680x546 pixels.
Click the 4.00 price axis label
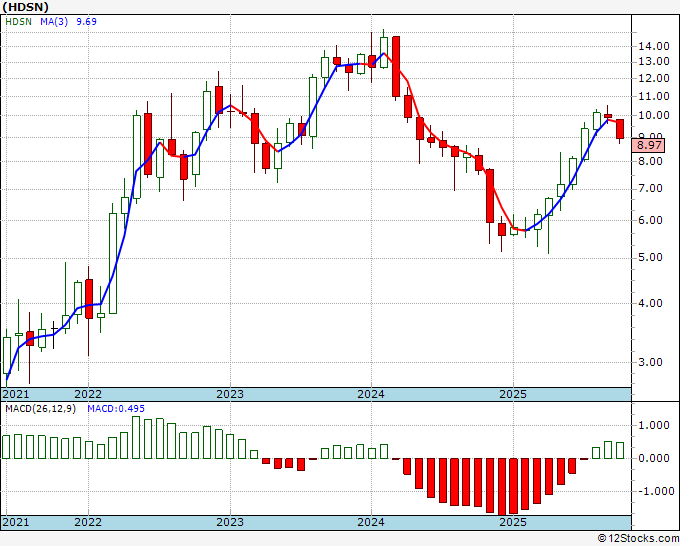pyautogui.click(x=650, y=303)
